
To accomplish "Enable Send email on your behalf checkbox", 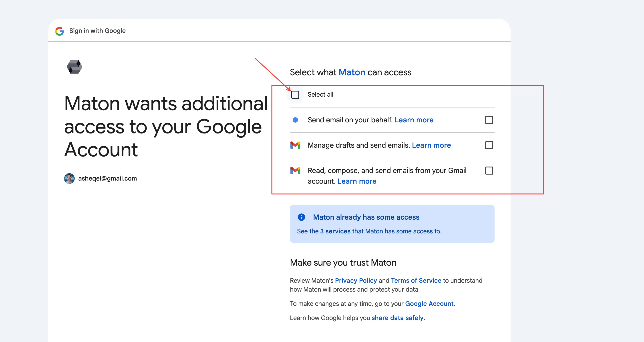I will (489, 120).
